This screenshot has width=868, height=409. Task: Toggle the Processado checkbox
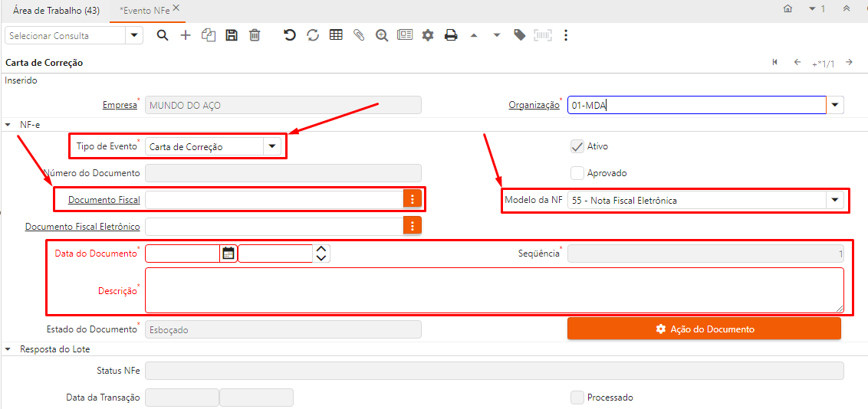click(577, 398)
